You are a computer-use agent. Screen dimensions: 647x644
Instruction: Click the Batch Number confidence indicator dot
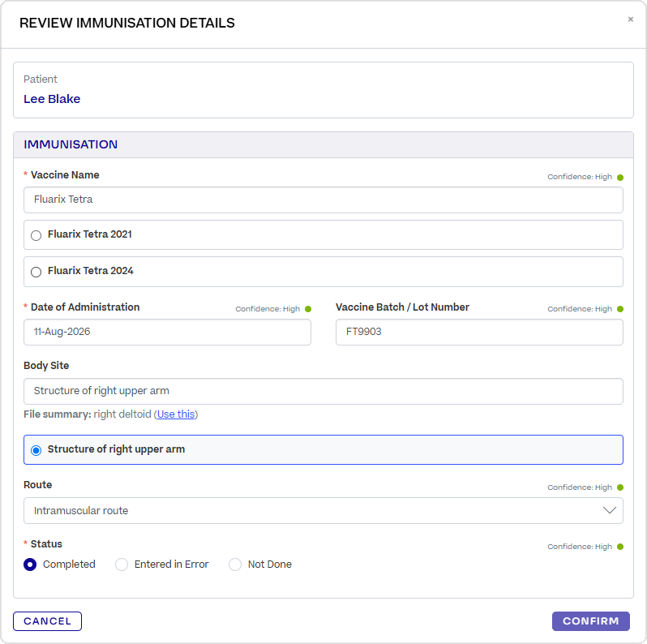click(x=619, y=309)
